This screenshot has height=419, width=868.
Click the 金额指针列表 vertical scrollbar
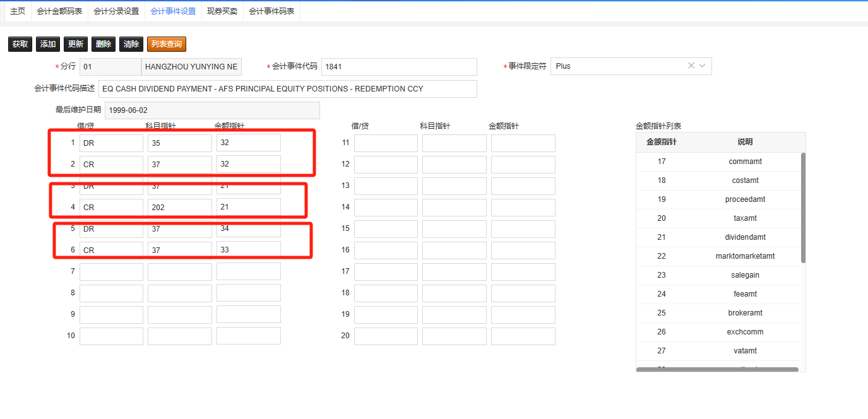[x=803, y=208]
